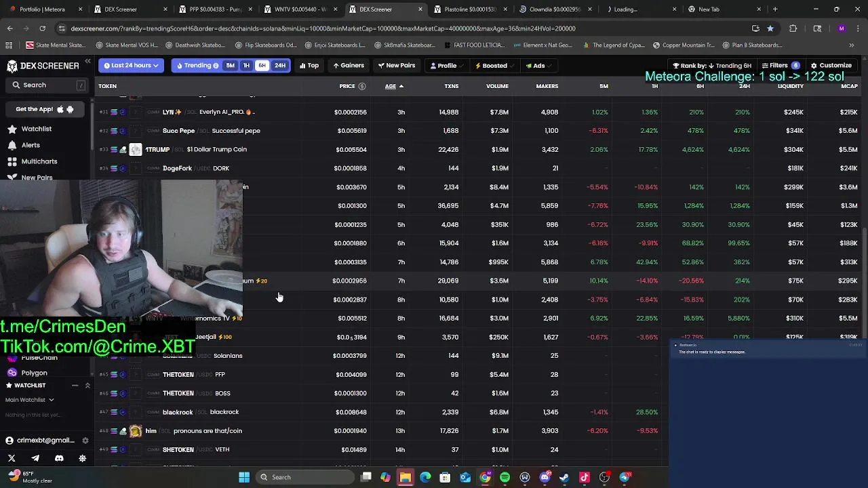Switch to Portfolio | Meteora tab

(45, 9)
